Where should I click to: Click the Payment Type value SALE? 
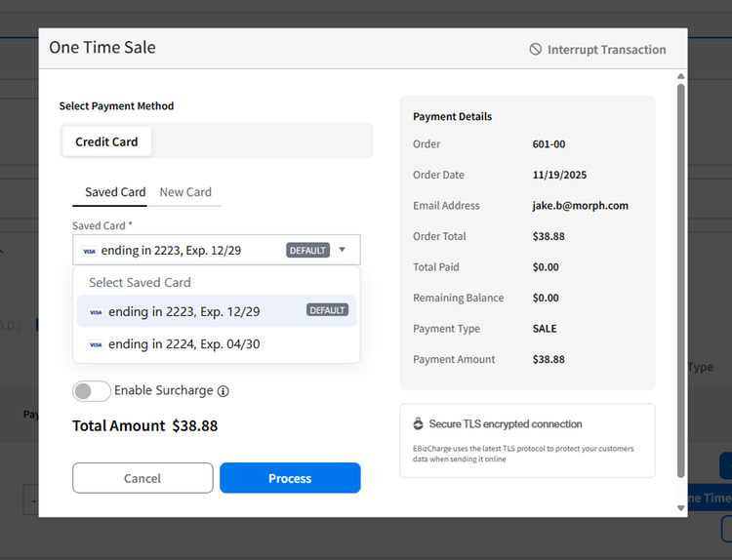[545, 329]
